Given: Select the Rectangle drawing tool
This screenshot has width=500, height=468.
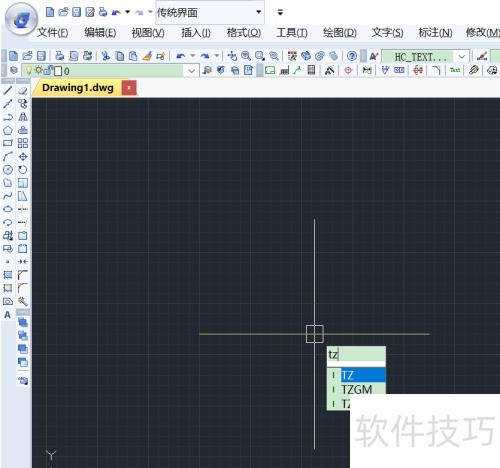Looking at the screenshot, I should click(8, 143).
